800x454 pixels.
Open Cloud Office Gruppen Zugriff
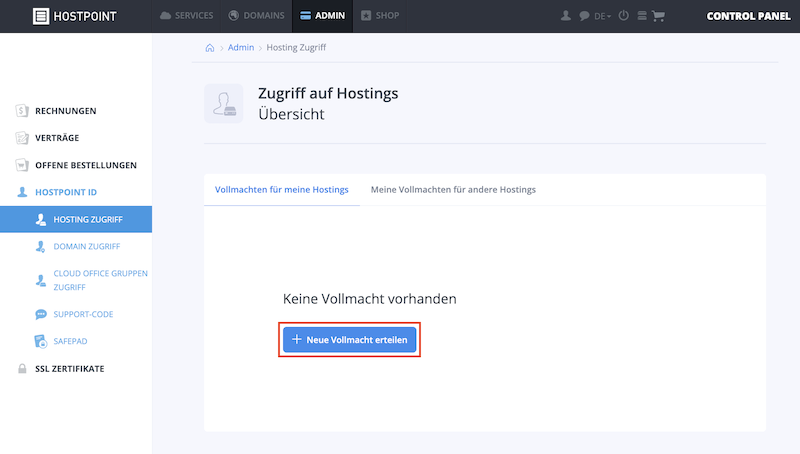(x=101, y=280)
